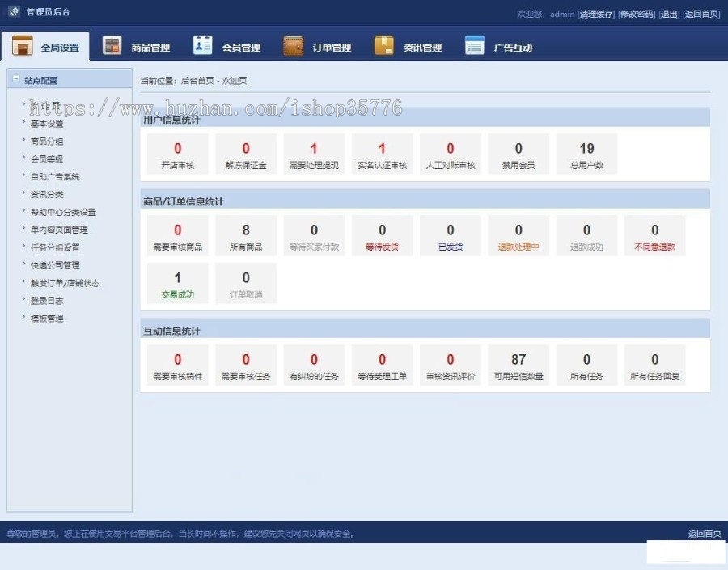Click the 需要审核商品 stat card

click(178, 236)
